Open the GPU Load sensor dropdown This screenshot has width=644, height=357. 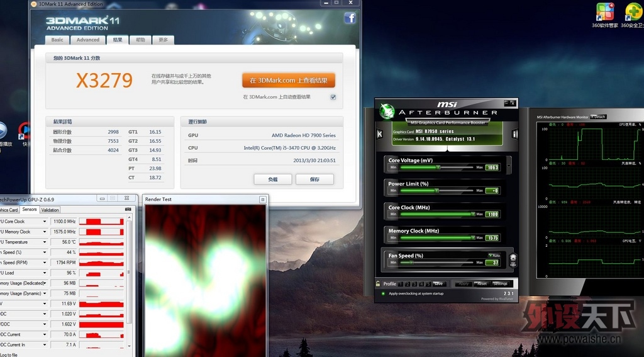pos(45,273)
